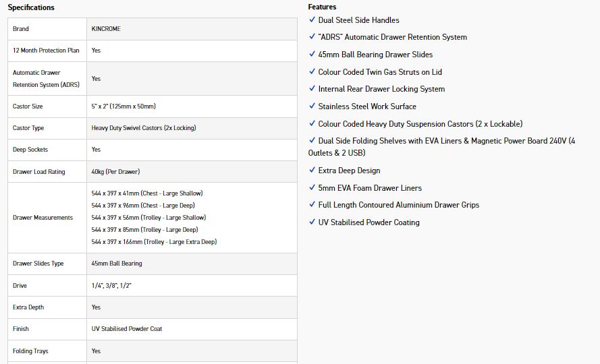The height and width of the screenshot is (364, 600).
Task: Select the tick before 45mm Ball Bearing Drawer Slides
Action: (312, 55)
